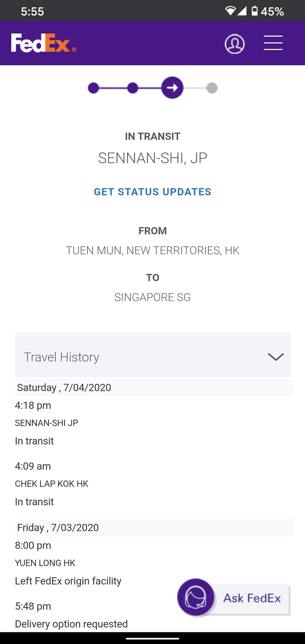Image resolution: width=305 pixels, height=644 pixels.
Task: Select the Friday 7/03/2020 date header
Action: point(58,528)
